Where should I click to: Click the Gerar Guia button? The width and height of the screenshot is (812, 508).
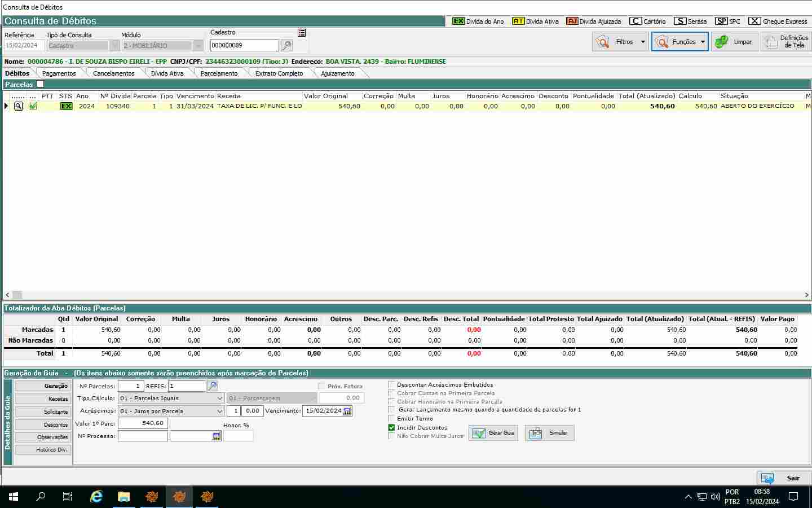click(493, 433)
